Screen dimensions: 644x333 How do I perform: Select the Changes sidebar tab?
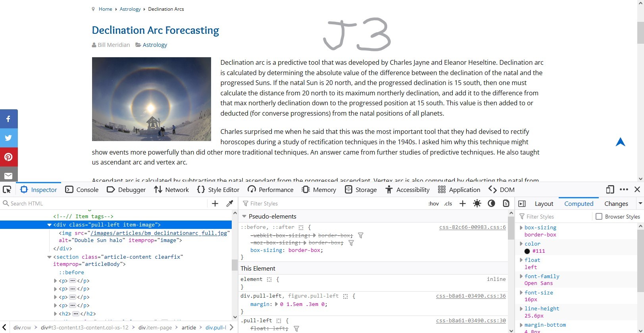(x=616, y=203)
